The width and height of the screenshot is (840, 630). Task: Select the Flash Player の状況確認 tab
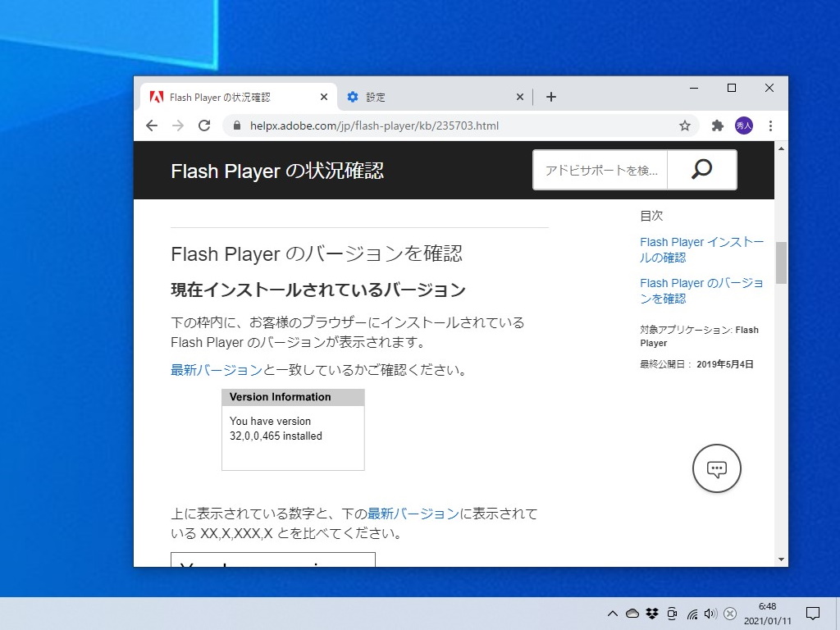tap(230, 96)
